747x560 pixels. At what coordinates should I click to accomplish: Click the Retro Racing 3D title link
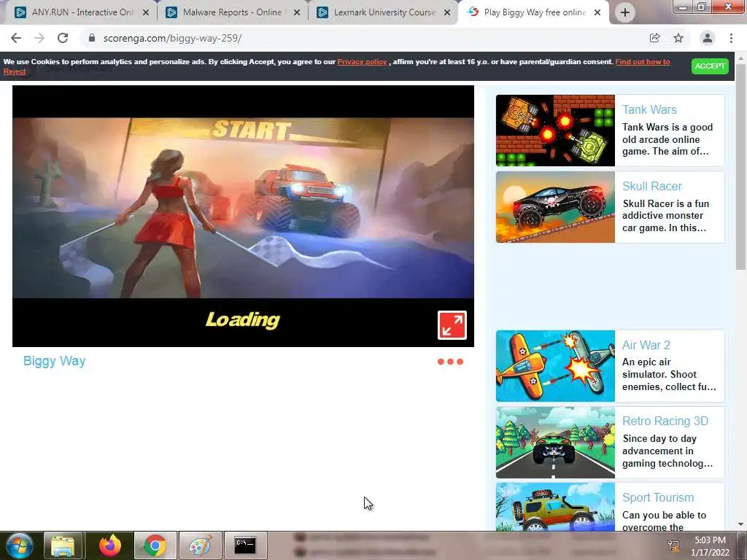tap(665, 421)
